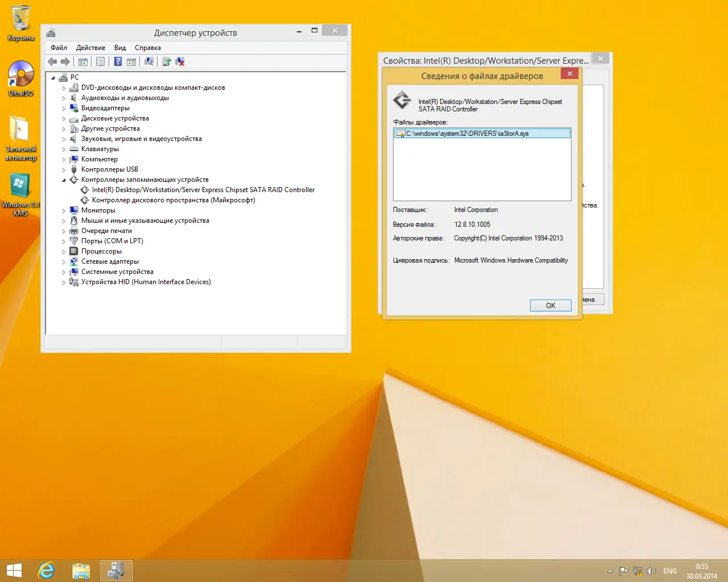Select the Запасной активатор desktop folder

20,138
